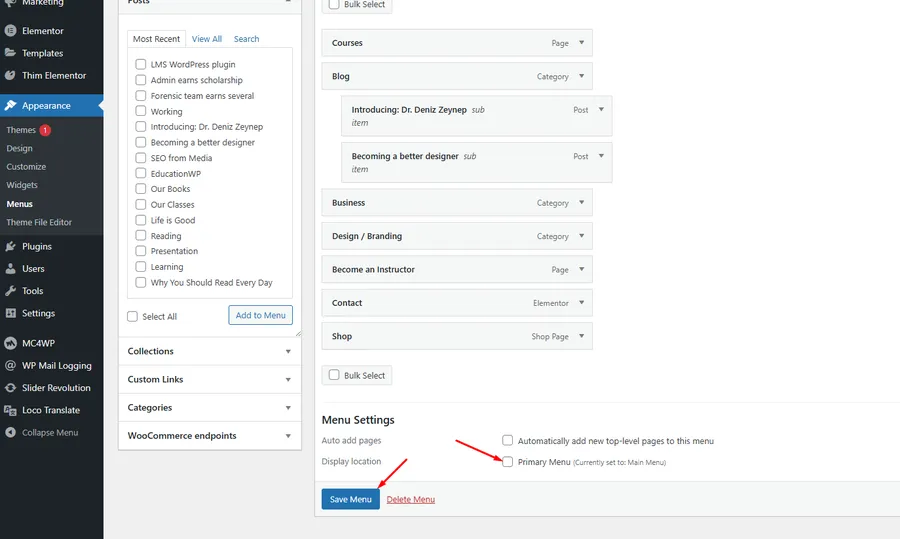Click the Collapse Menu arrow icon
Image resolution: width=900 pixels, height=539 pixels.
pos(10,432)
